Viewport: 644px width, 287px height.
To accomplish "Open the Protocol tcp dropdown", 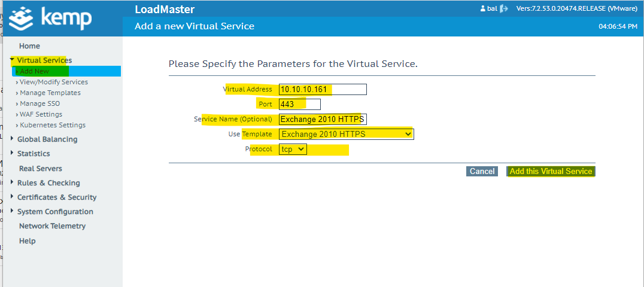I will pyautogui.click(x=293, y=149).
